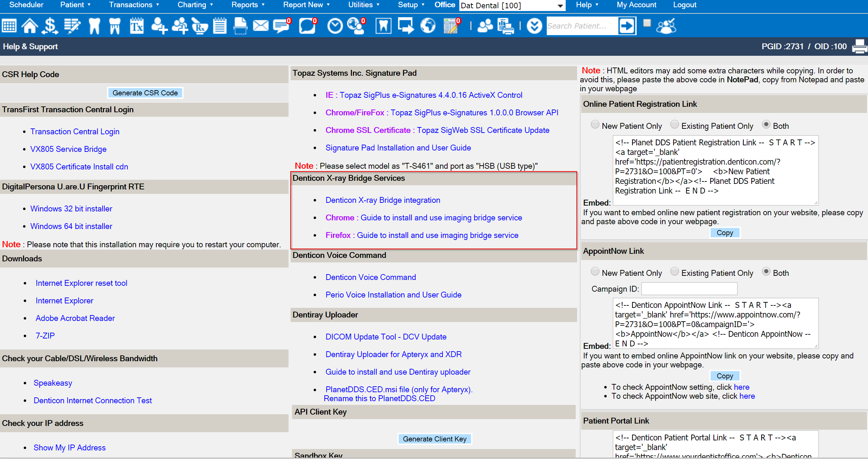
Task: Select New Patient Only for registration link
Action: coord(595,125)
